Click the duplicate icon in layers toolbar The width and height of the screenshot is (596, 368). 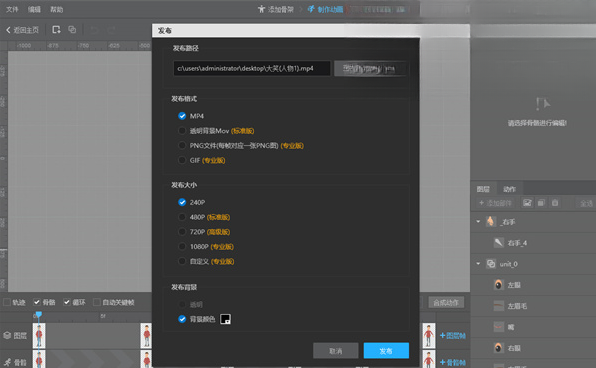coord(541,203)
